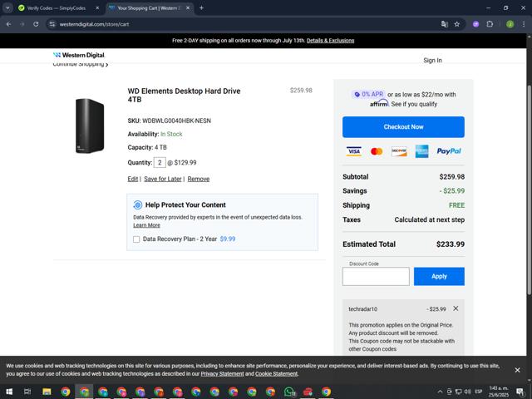The width and height of the screenshot is (532, 399).
Task: Click the Affirm logo
Action: tap(379, 103)
